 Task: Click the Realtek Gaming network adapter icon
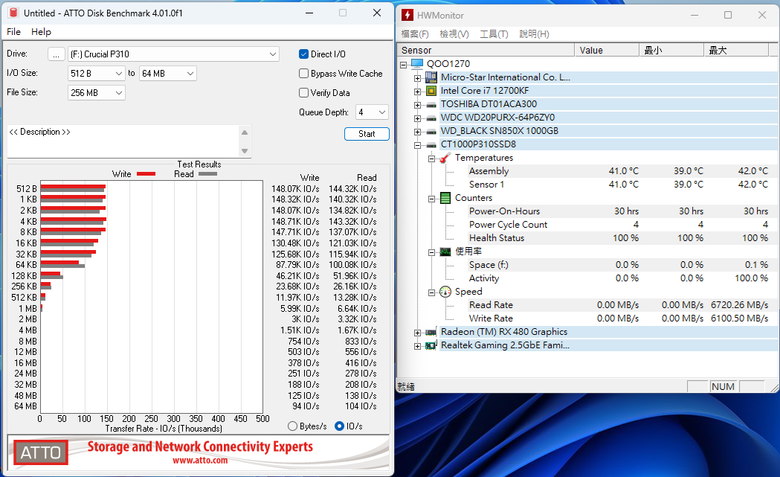pyautogui.click(x=431, y=346)
